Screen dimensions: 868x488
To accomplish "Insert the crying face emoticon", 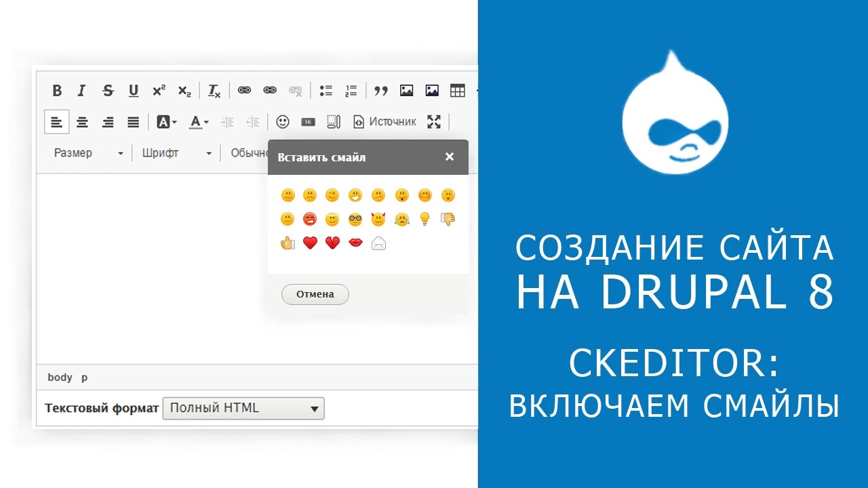I will [401, 219].
